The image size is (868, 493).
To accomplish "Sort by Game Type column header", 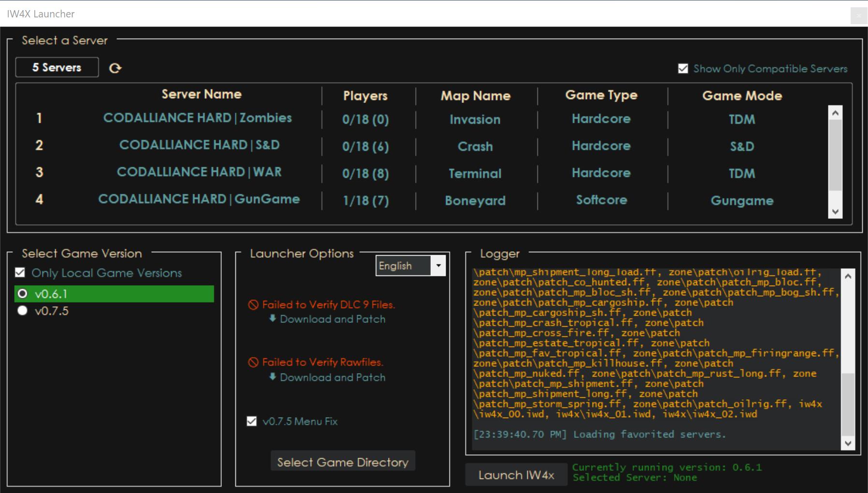I will point(601,95).
